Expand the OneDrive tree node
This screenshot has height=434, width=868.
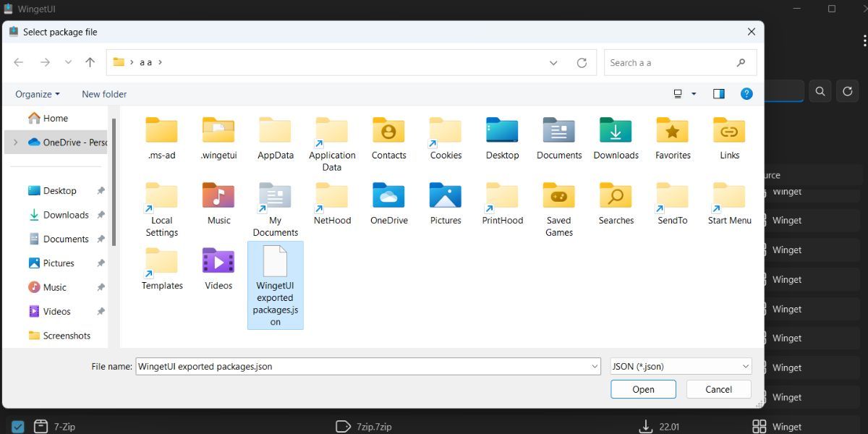coord(15,142)
